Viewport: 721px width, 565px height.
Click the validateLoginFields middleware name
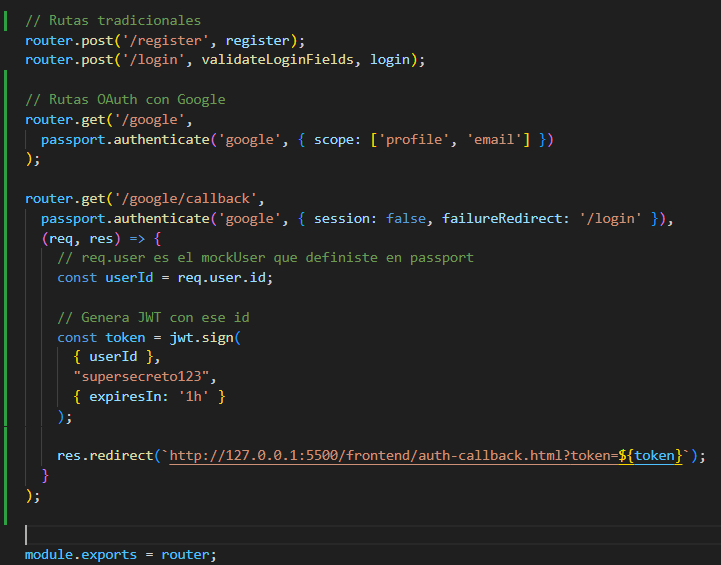click(277, 60)
